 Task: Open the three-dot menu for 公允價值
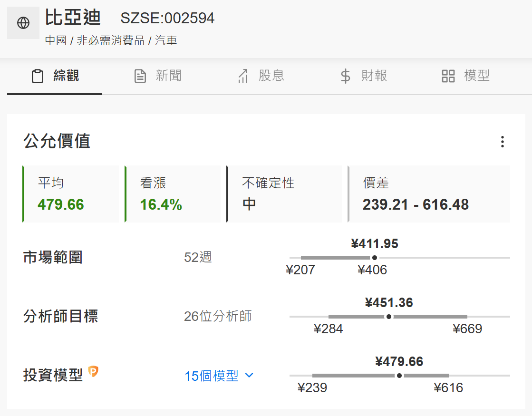click(503, 142)
